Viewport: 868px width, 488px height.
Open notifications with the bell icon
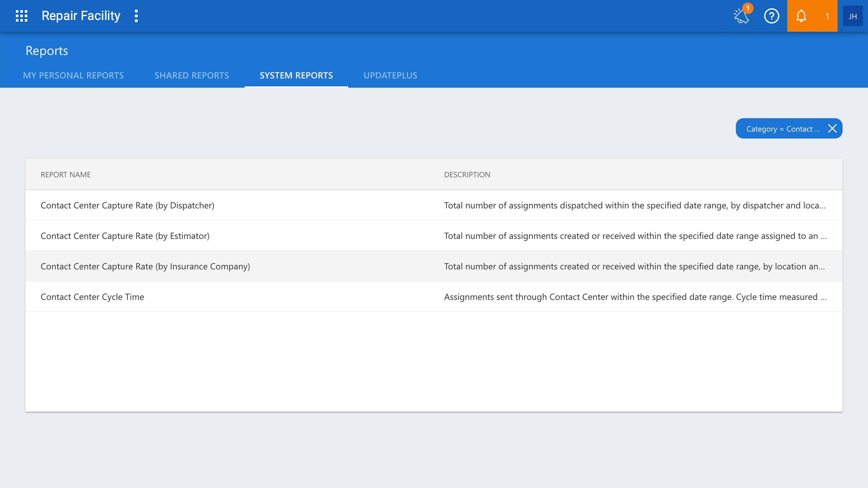click(x=801, y=16)
